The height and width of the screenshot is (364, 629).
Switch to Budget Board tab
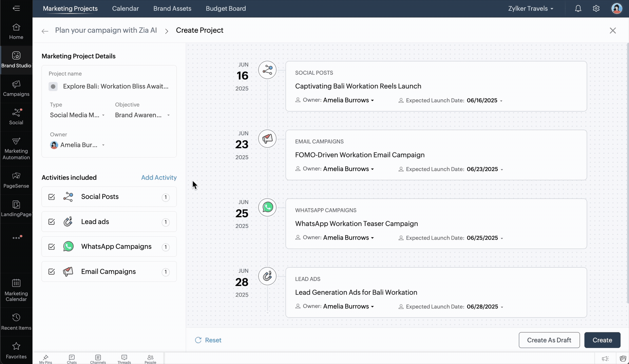click(x=225, y=9)
